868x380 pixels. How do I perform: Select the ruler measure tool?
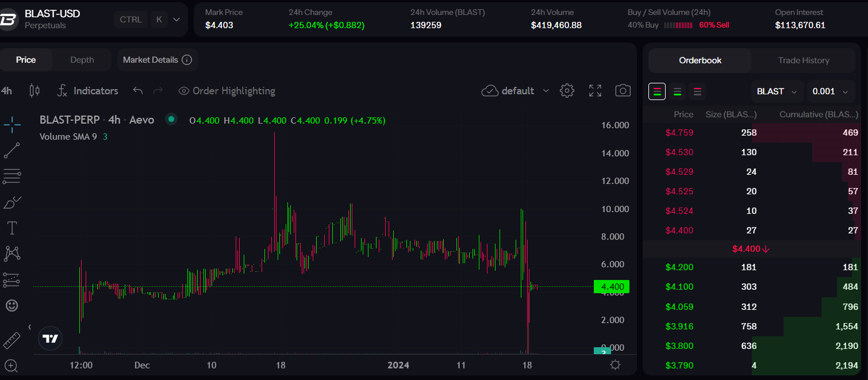coord(11,340)
